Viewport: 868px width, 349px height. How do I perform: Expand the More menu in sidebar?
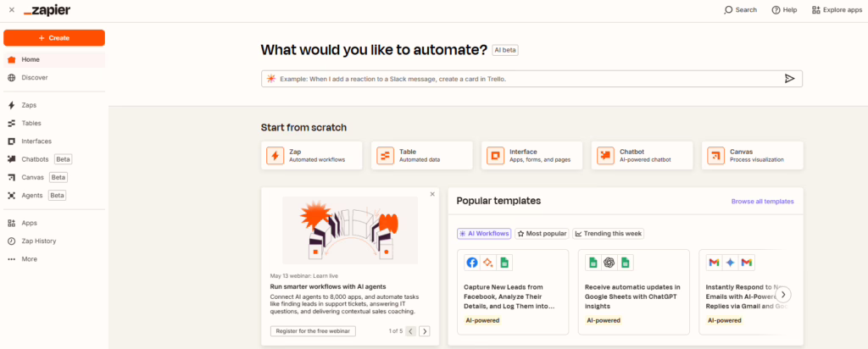tap(54, 259)
